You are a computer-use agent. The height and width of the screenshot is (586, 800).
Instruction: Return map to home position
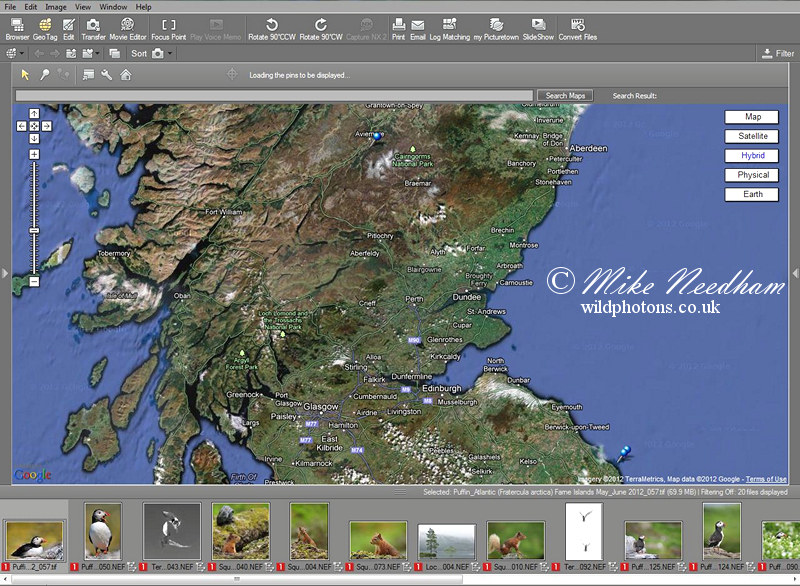point(126,75)
